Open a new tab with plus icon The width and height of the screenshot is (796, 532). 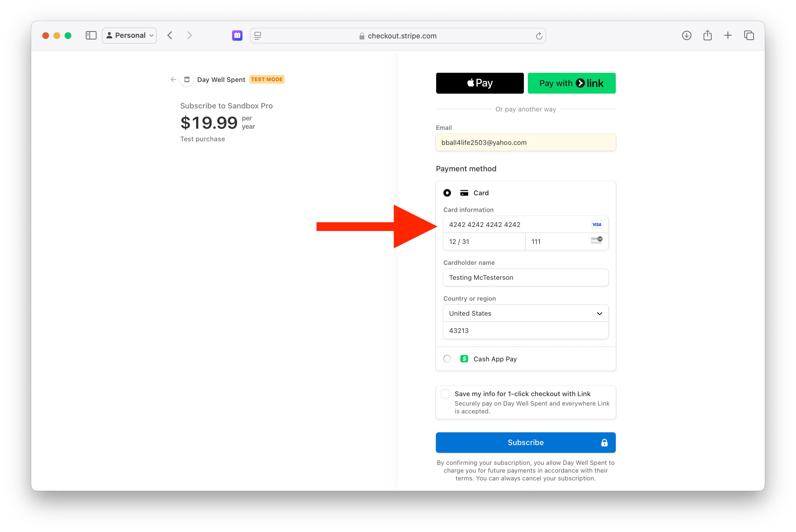pyautogui.click(x=728, y=35)
